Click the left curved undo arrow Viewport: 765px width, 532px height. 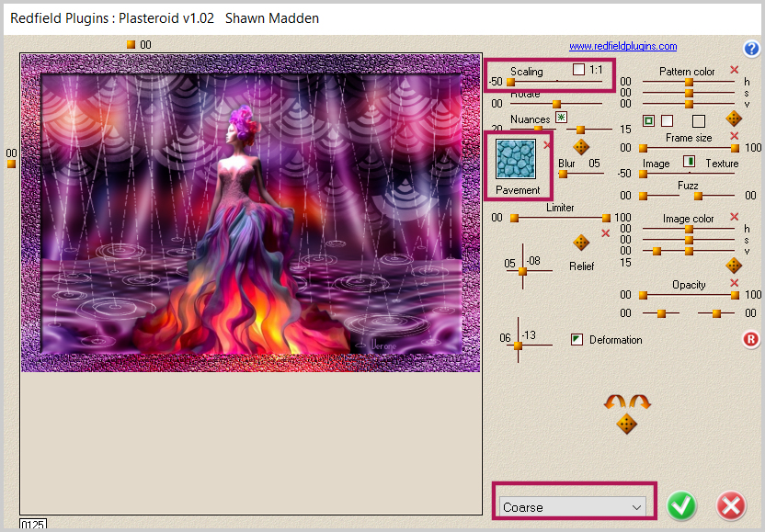pyautogui.click(x=615, y=402)
